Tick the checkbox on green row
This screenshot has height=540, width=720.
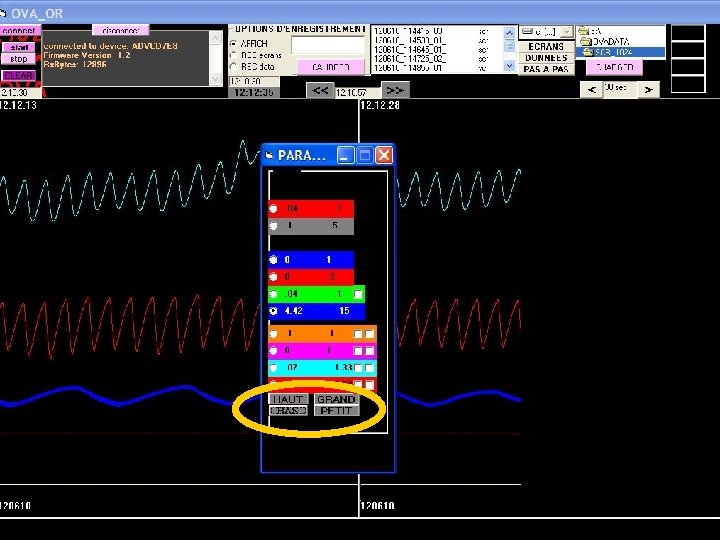pos(358,294)
